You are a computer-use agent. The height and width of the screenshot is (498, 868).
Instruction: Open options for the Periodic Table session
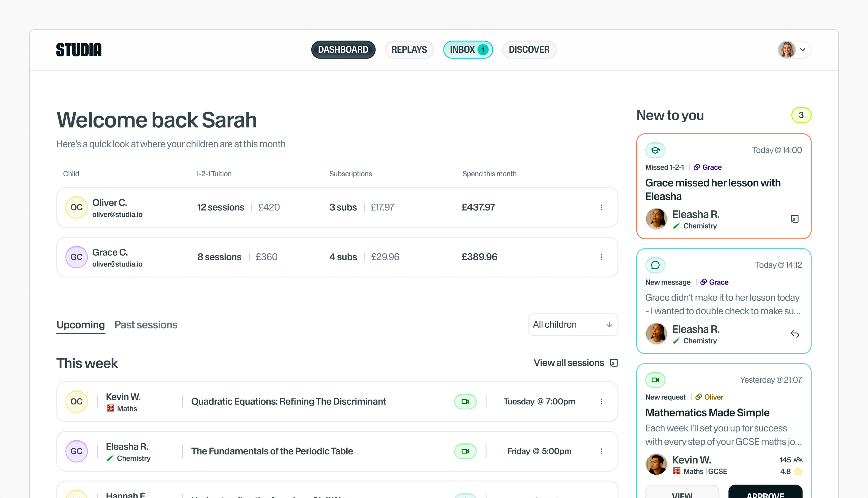point(601,451)
